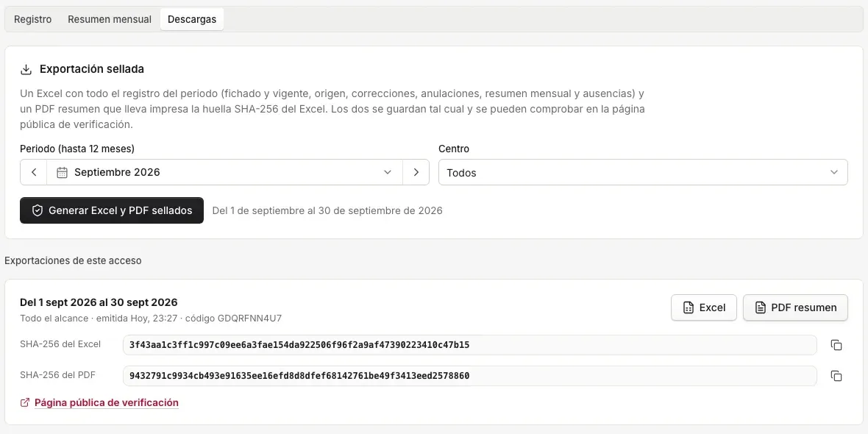Go to next month with right chevron

(416, 172)
